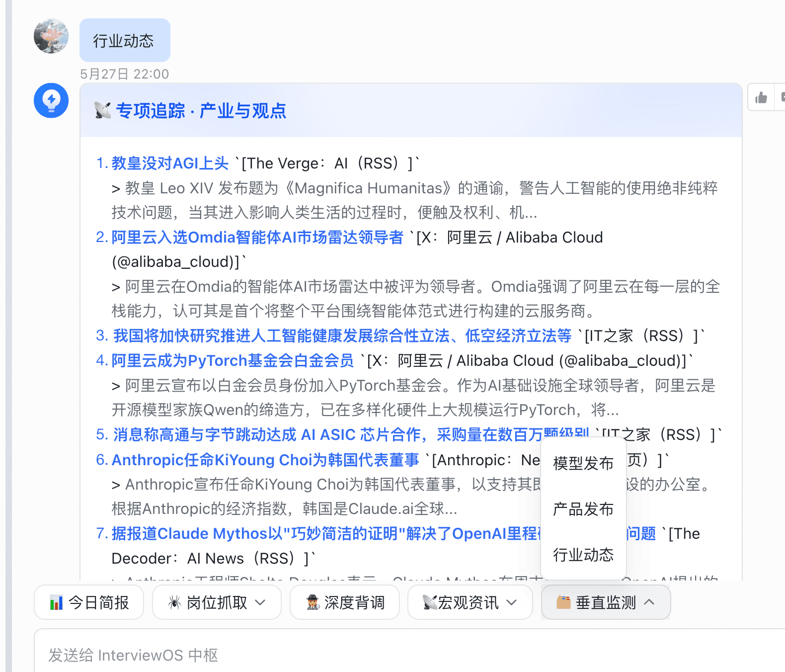This screenshot has height=672, width=785.
Task: Click the spider icon on 岗位抓取
Action: 174,603
